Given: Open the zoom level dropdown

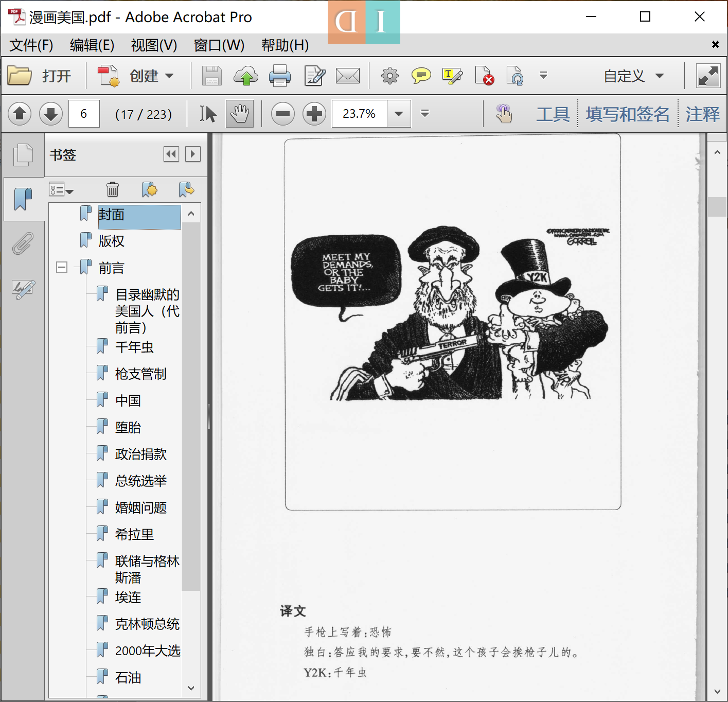Looking at the screenshot, I should (x=399, y=114).
